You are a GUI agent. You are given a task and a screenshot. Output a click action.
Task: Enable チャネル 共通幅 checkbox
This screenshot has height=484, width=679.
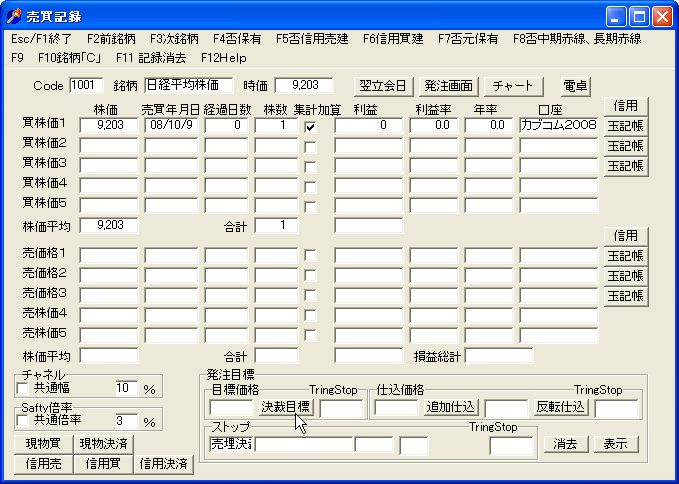tap(22, 388)
